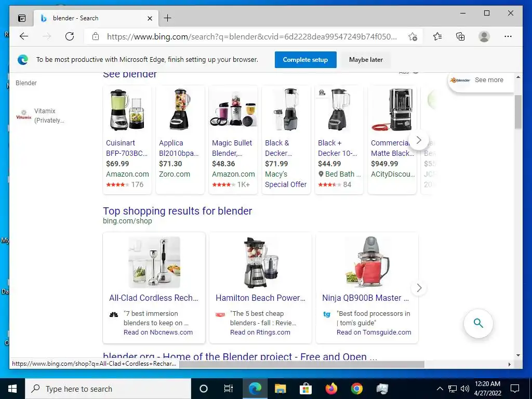This screenshot has height=399, width=532.
Task: Open Hamilton Beach Power... product title
Action: pyautogui.click(x=261, y=298)
